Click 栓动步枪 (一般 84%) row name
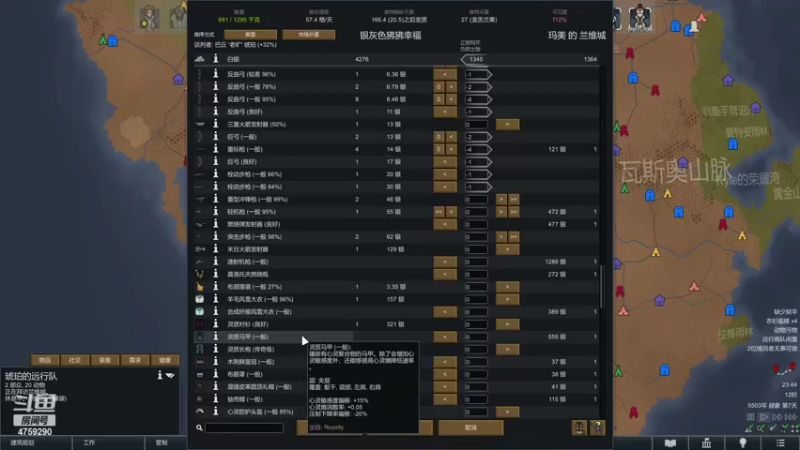This screenshot has width=800, height=450. (x=254, y=187)
